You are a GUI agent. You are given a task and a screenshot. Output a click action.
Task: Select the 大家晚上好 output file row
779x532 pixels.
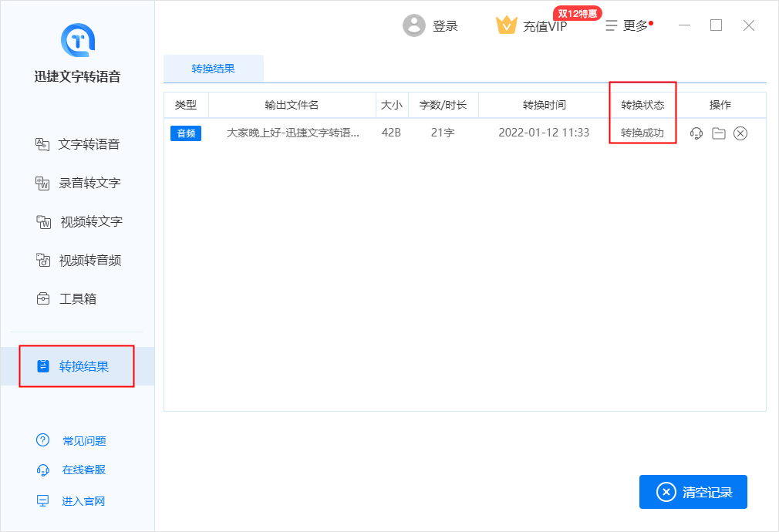(293, 133)
